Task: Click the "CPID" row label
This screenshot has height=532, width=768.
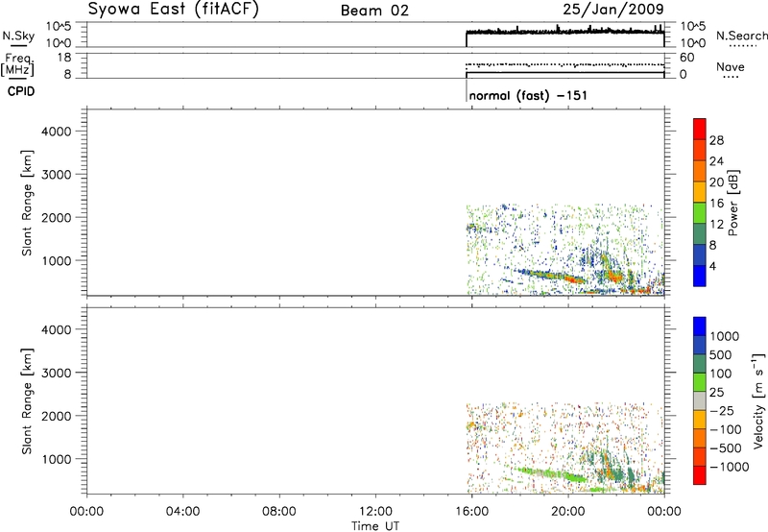Action: (21, 91)
